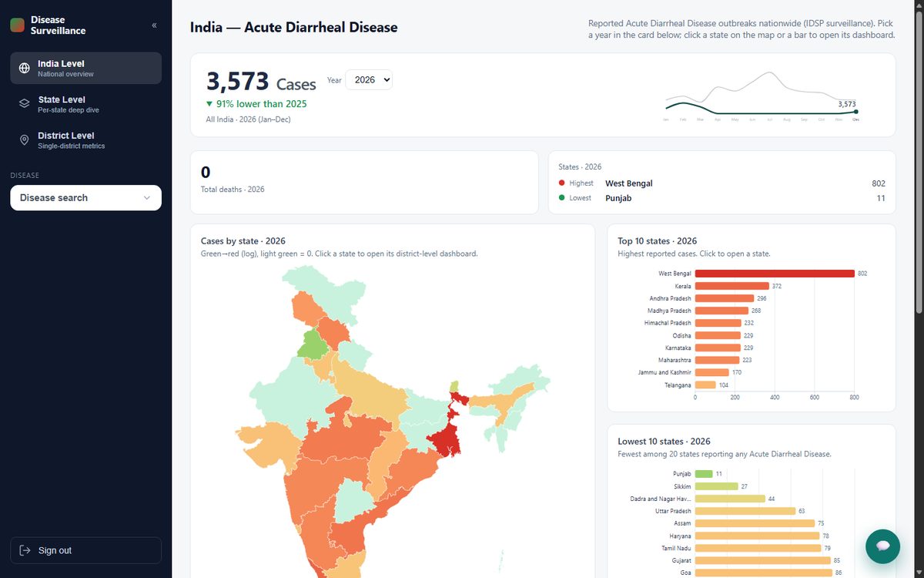Click the Telangana bar in Top 10 chart

coord(705,385)
